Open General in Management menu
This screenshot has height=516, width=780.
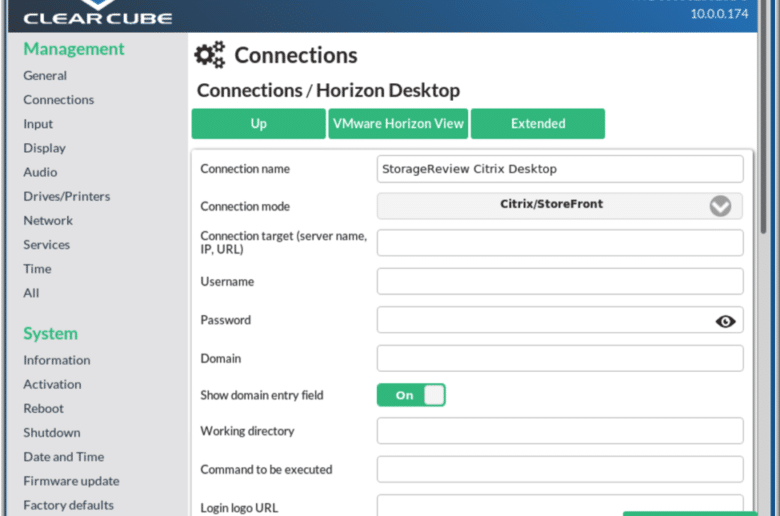click(45, 76)
